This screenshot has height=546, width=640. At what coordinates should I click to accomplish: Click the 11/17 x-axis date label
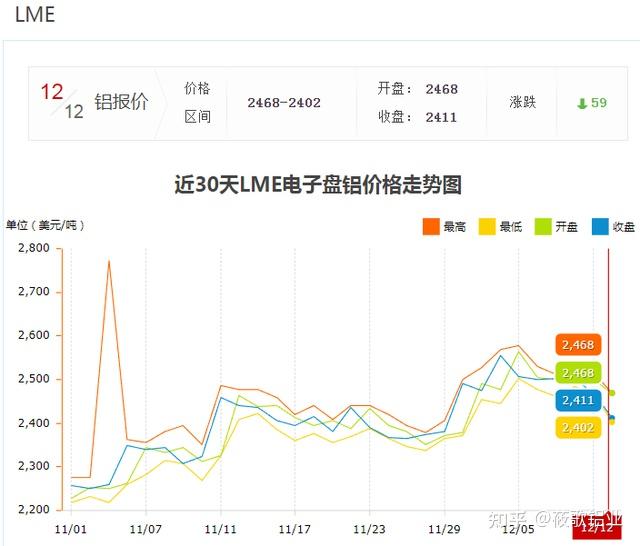point(295,530)
